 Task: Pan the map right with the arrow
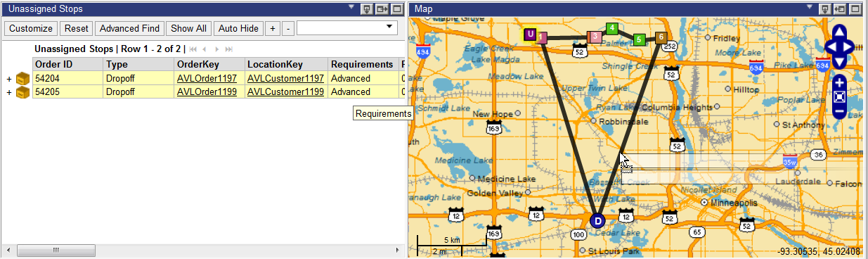point(850,47)
